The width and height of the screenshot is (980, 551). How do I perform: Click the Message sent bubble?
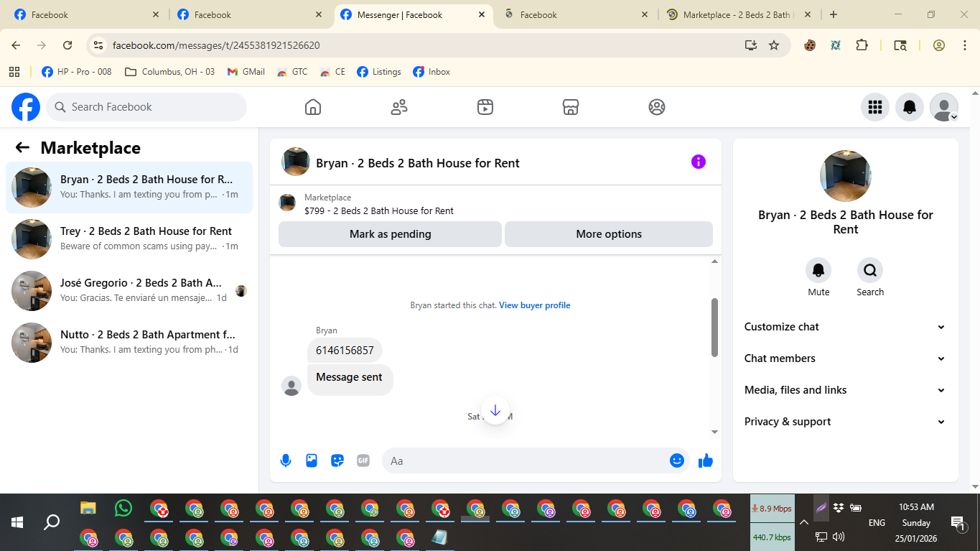click(x=350, y=379)
